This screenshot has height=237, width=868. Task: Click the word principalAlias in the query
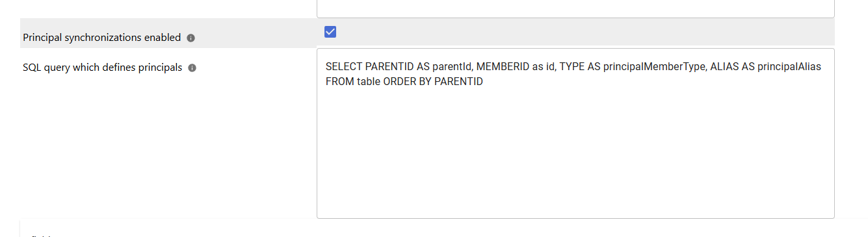[x=789, y=66]
